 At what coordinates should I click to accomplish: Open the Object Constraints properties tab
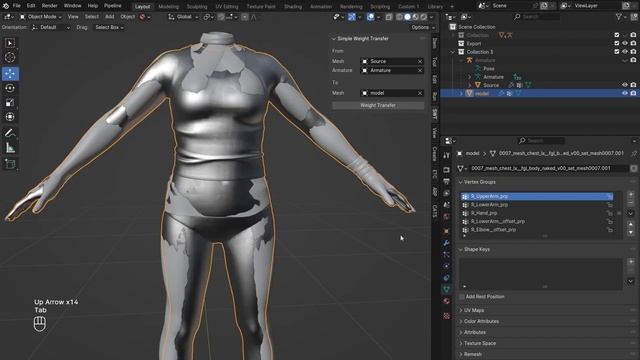(446, 278)
